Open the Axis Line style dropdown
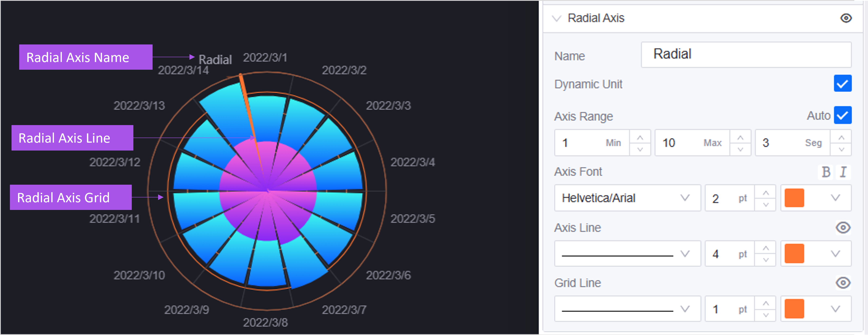The width and height of the screenshot is (868, 335). tap(628, 254)
